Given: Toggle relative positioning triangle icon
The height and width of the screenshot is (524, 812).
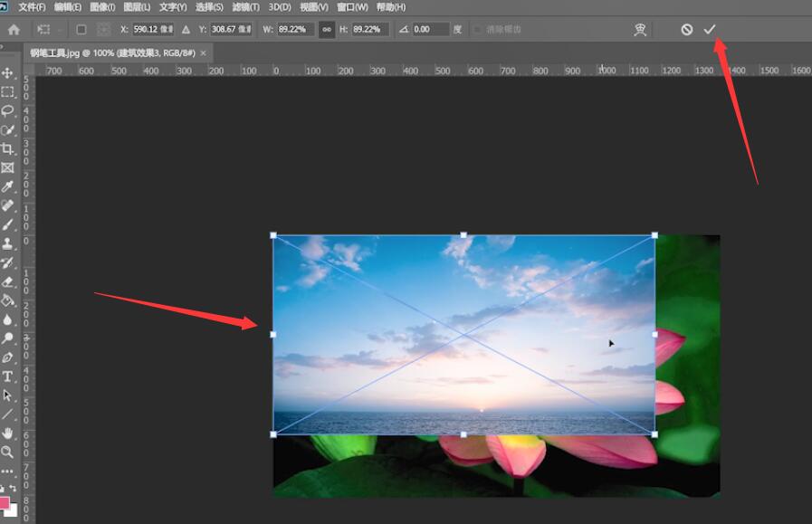Looking at the screenshot, I should pos(186,30).
